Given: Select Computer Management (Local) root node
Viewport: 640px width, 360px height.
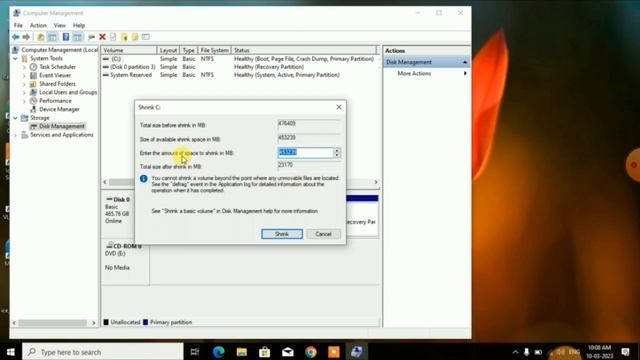Looking at the screenshot, I should pos(60,50).
